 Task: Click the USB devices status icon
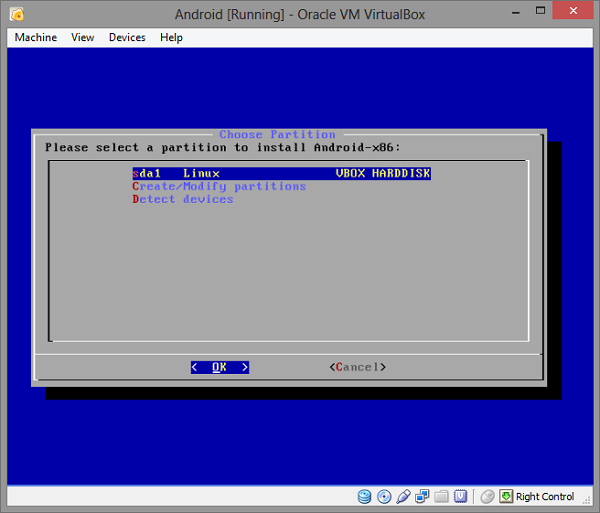pyautogui.click(x=403, y=497)
